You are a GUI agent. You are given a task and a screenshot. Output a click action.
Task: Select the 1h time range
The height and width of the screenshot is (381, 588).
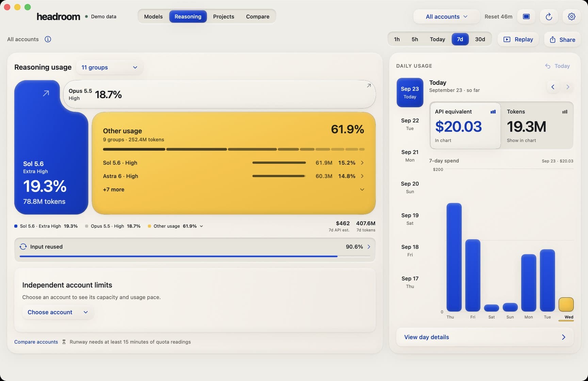[x=397, y=39]
